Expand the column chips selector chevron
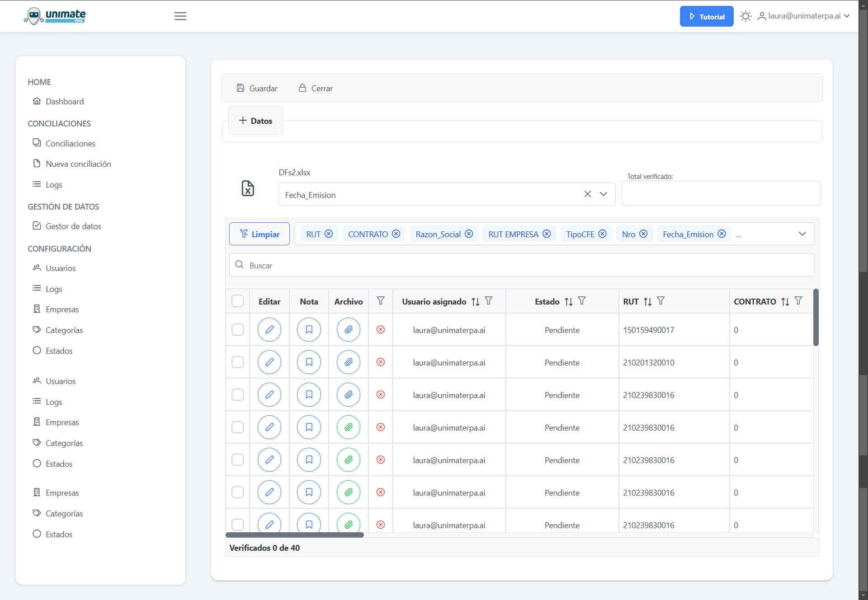This screenshot has height=600, width=868. pos(802,234)
